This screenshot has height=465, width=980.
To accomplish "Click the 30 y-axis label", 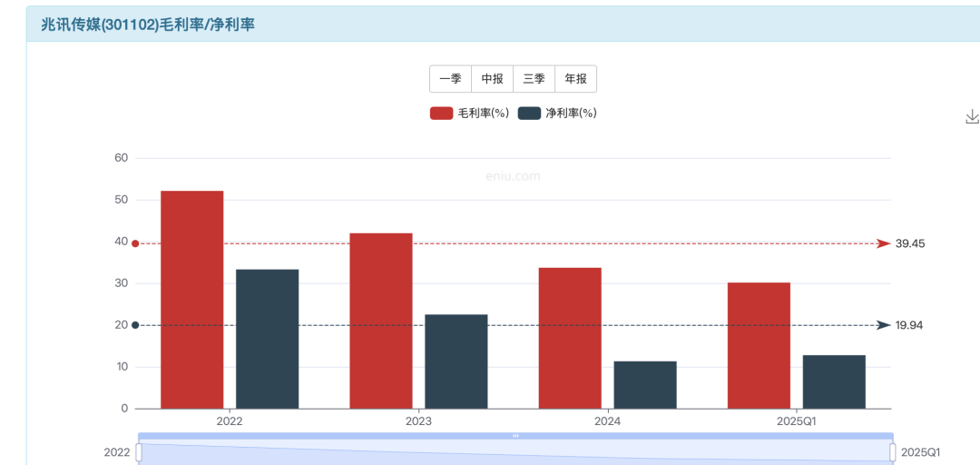I will pyautogui.click(x=122, y=283).
